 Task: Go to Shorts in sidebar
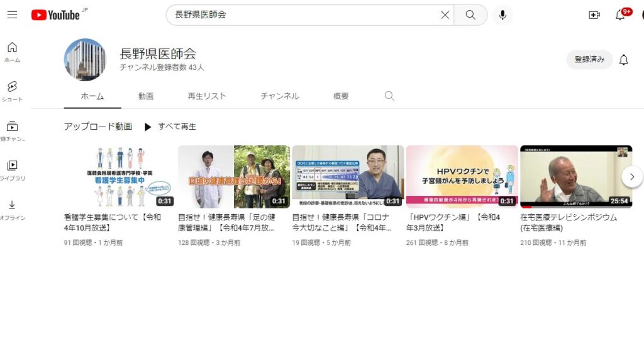click(x=12, y=91)
